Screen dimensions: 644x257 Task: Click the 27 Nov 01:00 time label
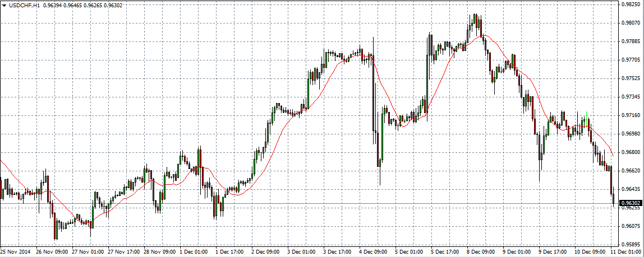[x=89, y=252]
